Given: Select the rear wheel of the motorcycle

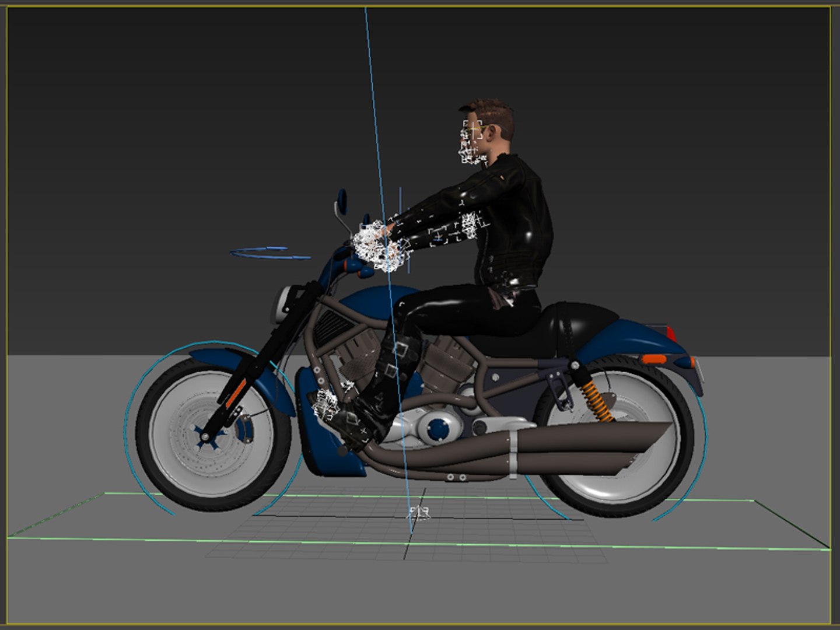Looking at the screenshot, I should coord(614,436).
